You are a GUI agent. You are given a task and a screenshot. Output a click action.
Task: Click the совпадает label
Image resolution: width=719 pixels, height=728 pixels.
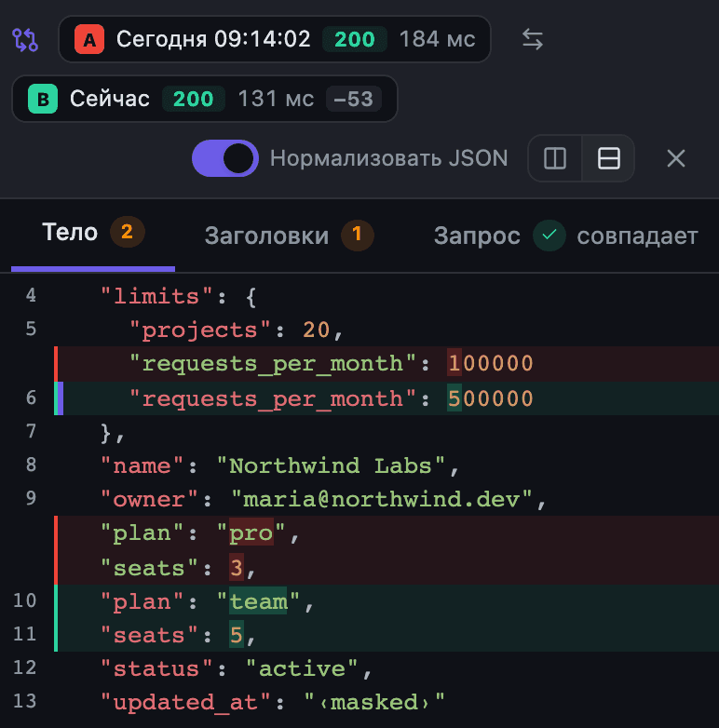click(x=637, y=236)
